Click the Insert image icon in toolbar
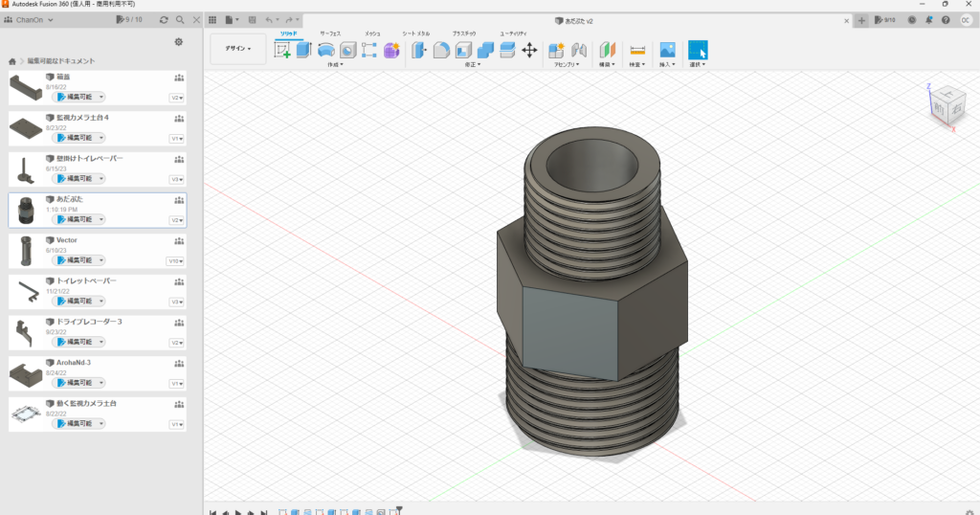The width and height of the screenshot is (980, 515). click(668, 51)
